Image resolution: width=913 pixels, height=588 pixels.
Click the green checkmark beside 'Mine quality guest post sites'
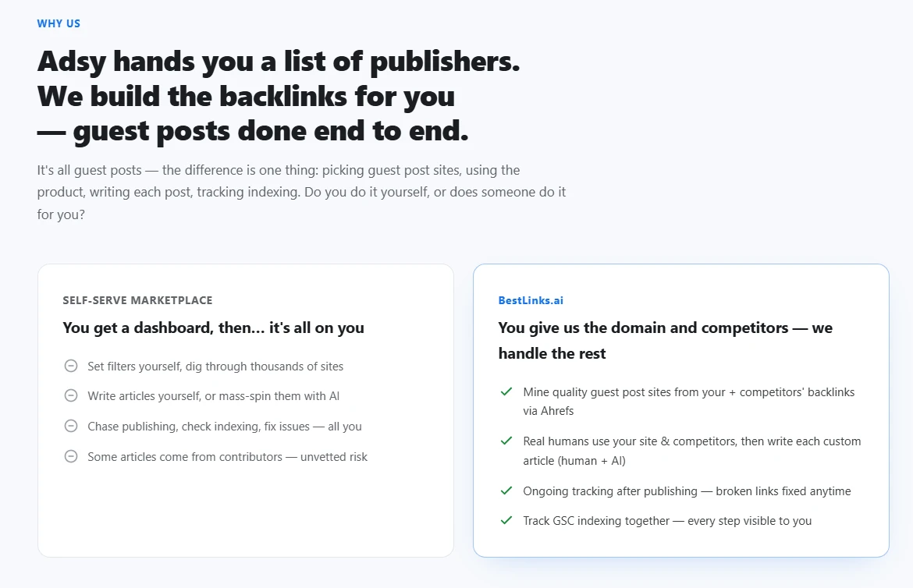point(506,391)
